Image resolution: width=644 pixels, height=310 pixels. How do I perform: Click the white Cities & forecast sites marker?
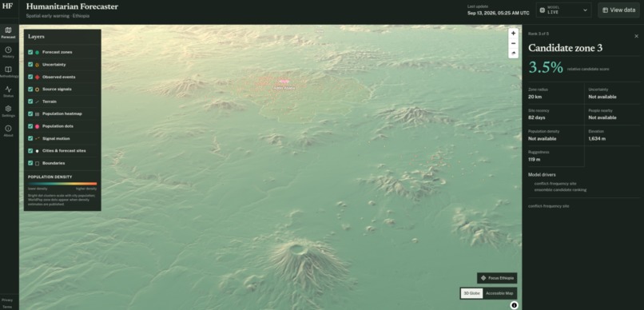click(x=37, y=151)
